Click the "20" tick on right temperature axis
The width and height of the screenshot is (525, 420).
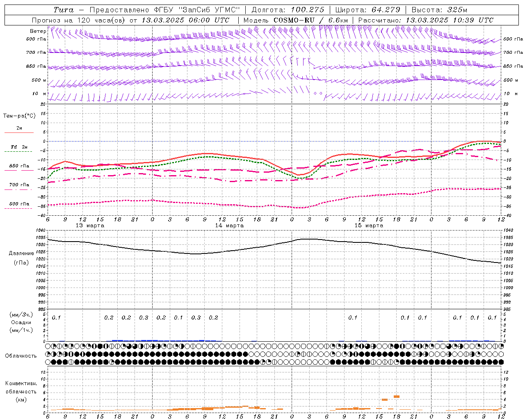(x=506, y=104)
